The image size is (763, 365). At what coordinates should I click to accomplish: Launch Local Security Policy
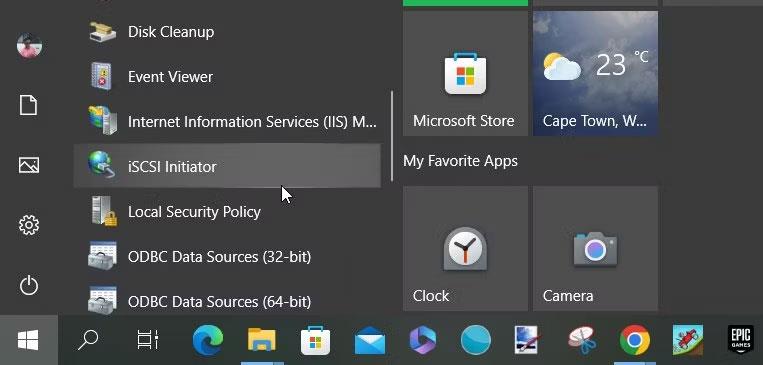pyautogui.click(x=227, y=211)
